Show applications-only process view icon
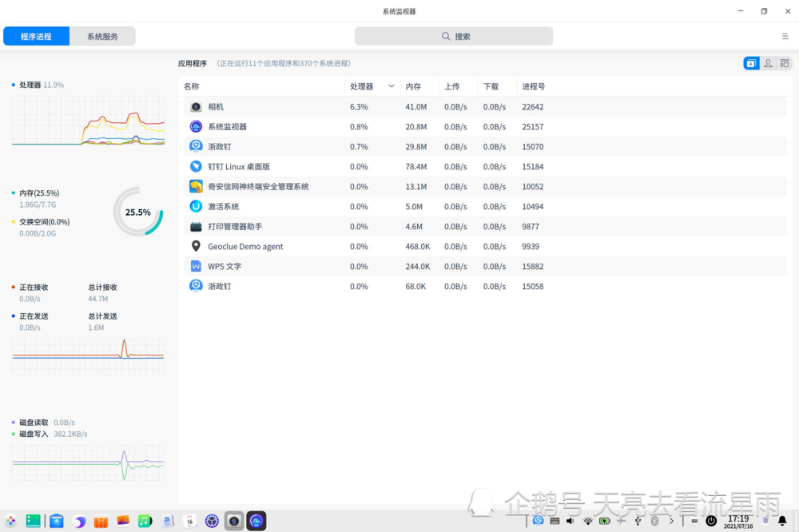This screenshot has width=799, height=532. (x=751, y=63)
